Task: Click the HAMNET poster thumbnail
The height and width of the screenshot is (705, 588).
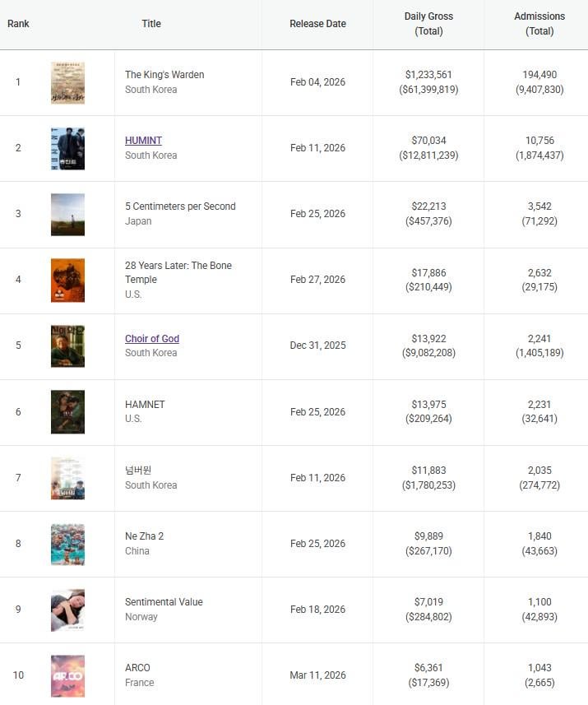Action: tap(67, 411)
